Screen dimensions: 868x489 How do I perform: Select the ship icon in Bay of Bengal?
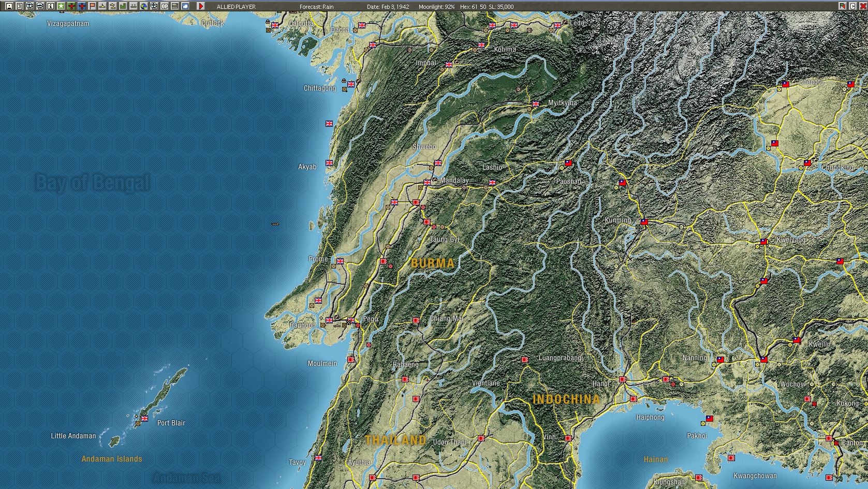(x=275, y=224)
